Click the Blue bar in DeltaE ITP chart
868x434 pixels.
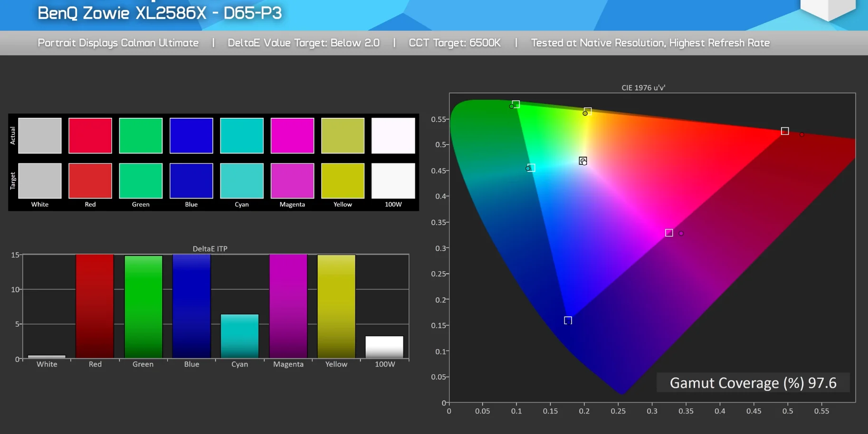(191, 306)
